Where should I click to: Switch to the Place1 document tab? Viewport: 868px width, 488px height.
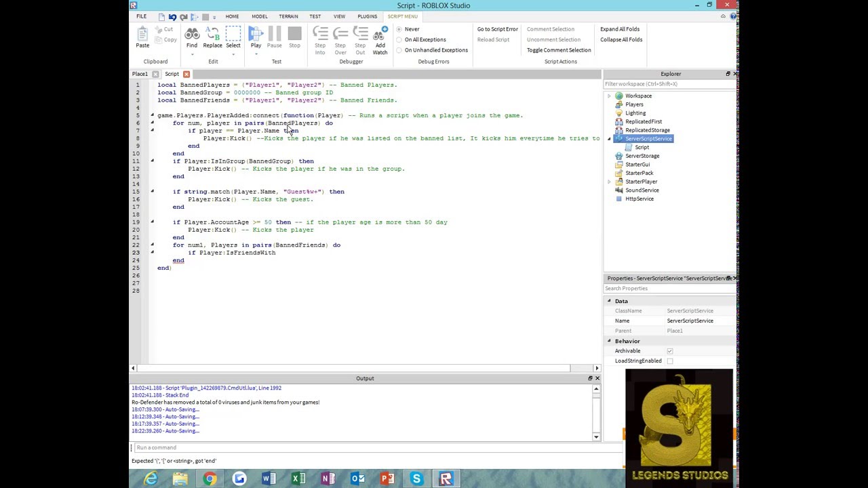tap(140, 74)
